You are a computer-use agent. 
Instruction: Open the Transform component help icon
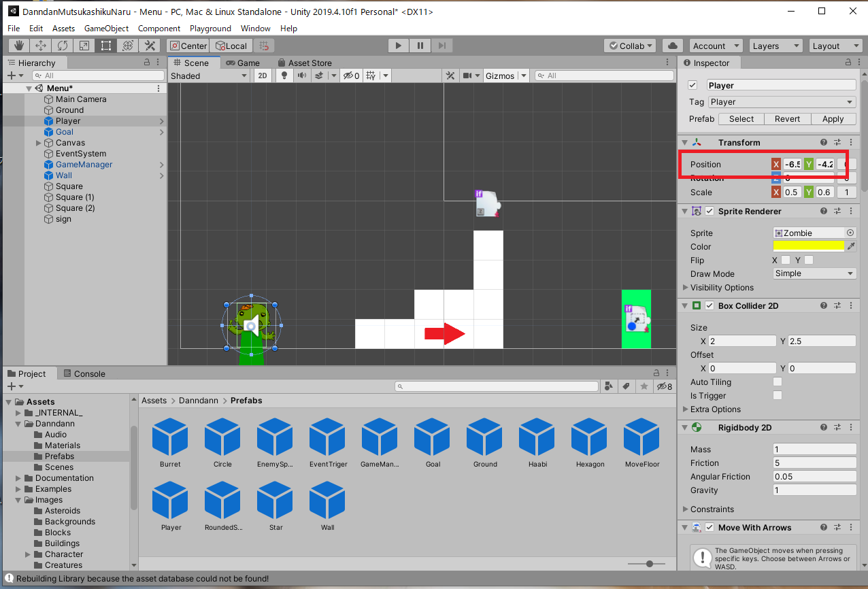824,142
